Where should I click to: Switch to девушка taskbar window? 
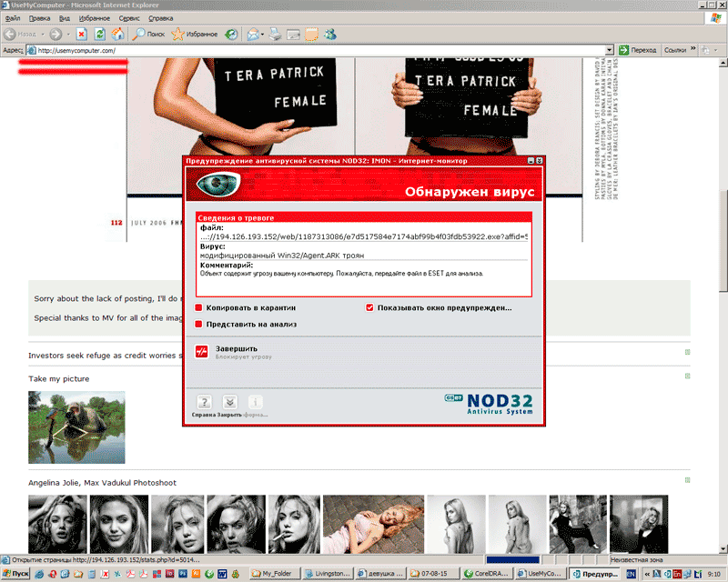point(381,574)
